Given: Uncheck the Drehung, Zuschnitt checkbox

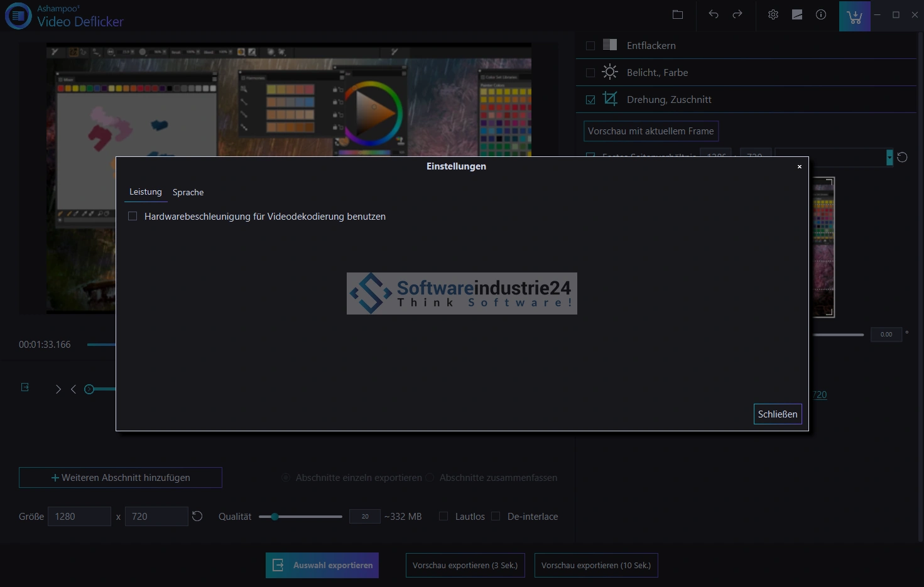Looking at the screenshot, I should [590, 100].
